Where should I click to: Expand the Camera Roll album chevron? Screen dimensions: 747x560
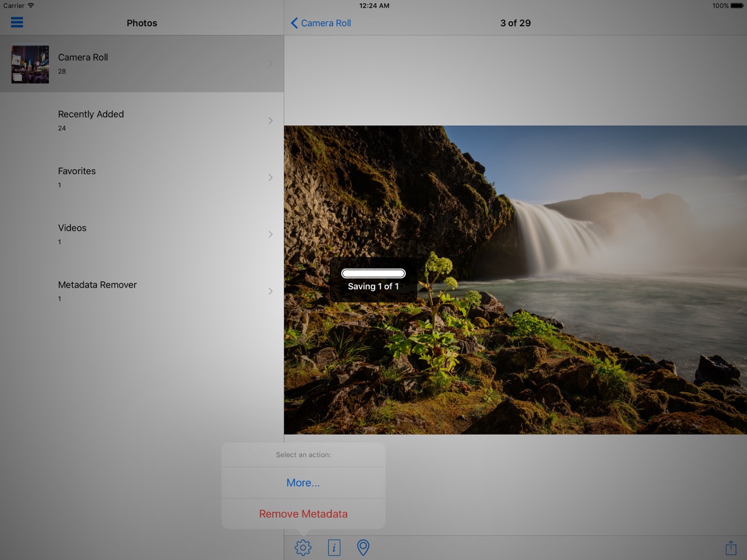[x=270, y=63]
